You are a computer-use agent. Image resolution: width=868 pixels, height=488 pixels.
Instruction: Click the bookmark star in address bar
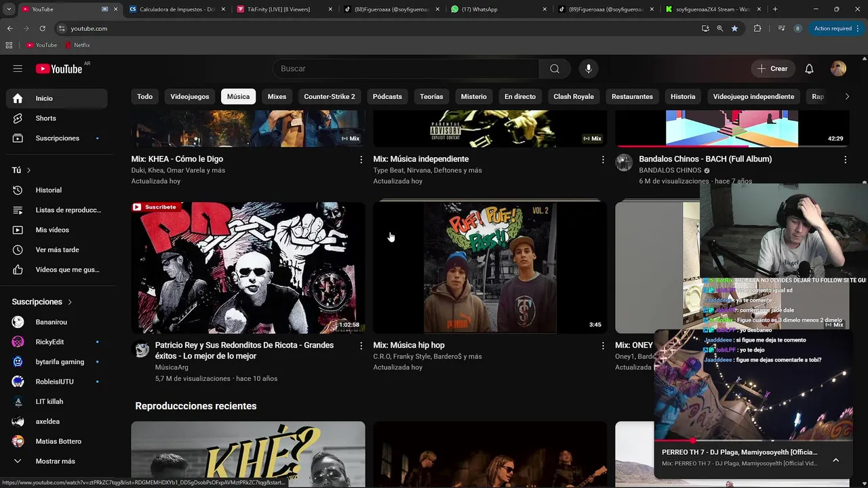click(734, 28)
